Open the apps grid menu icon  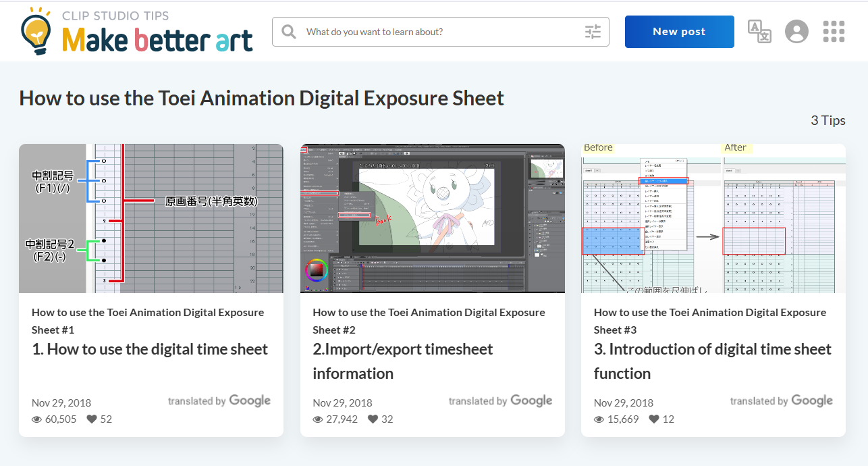tap(834, 31)
